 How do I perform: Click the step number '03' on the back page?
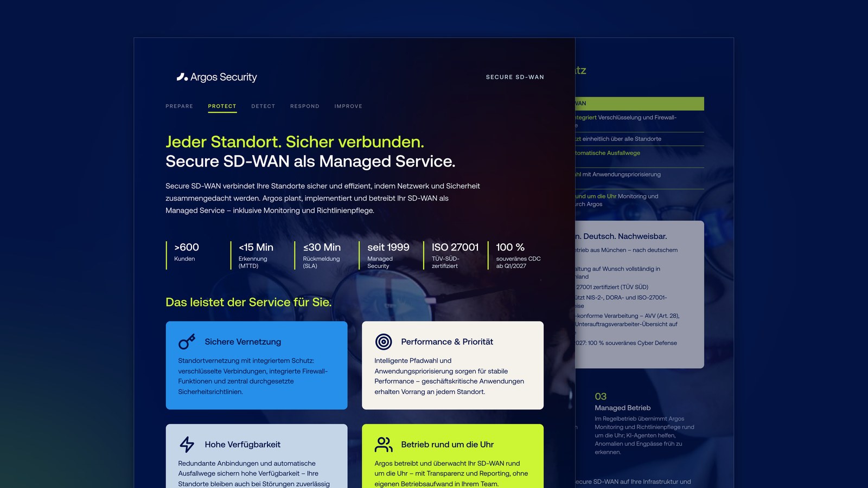click(x=601, y=396)
